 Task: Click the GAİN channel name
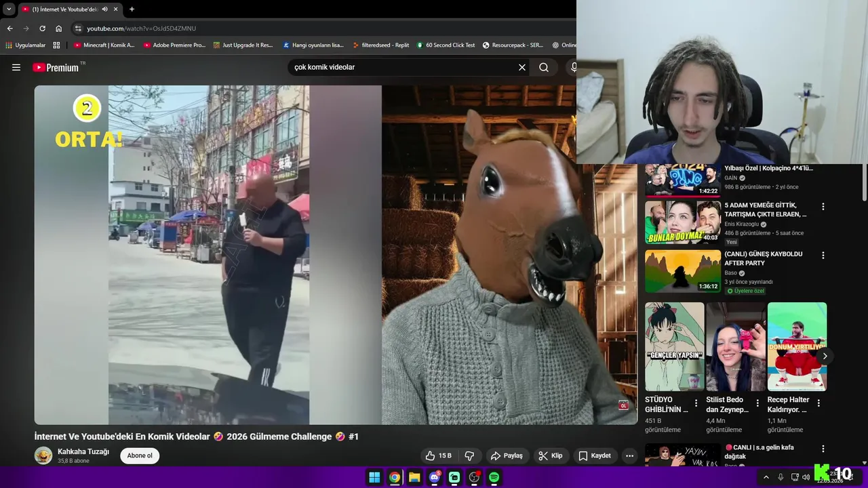730,178
